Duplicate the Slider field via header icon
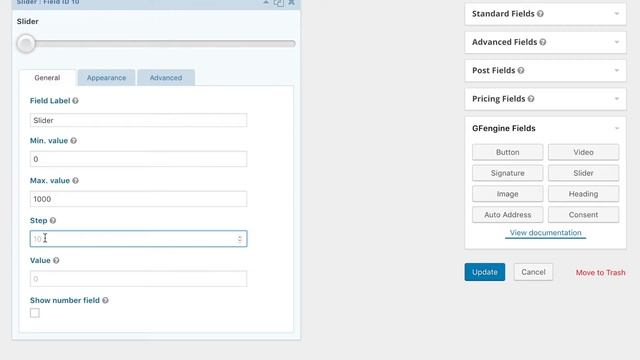The width and height of the screenshot is (640, 360). coord(279,2)
